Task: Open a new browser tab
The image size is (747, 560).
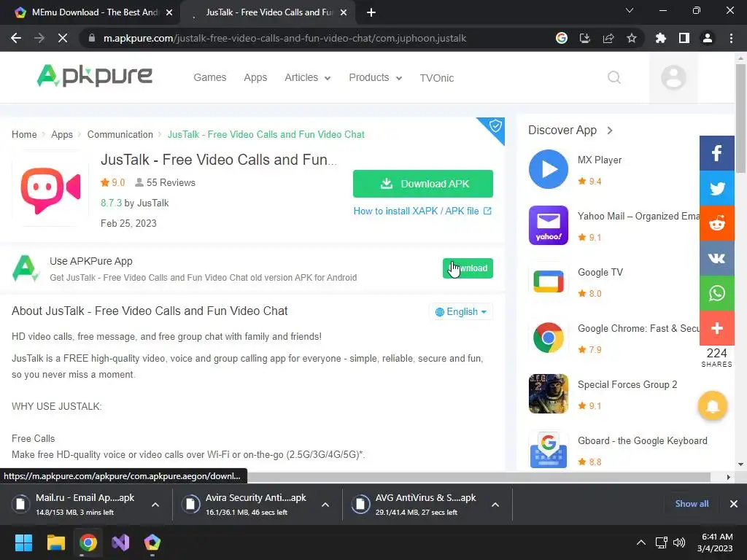Action: tap(371, 13)
